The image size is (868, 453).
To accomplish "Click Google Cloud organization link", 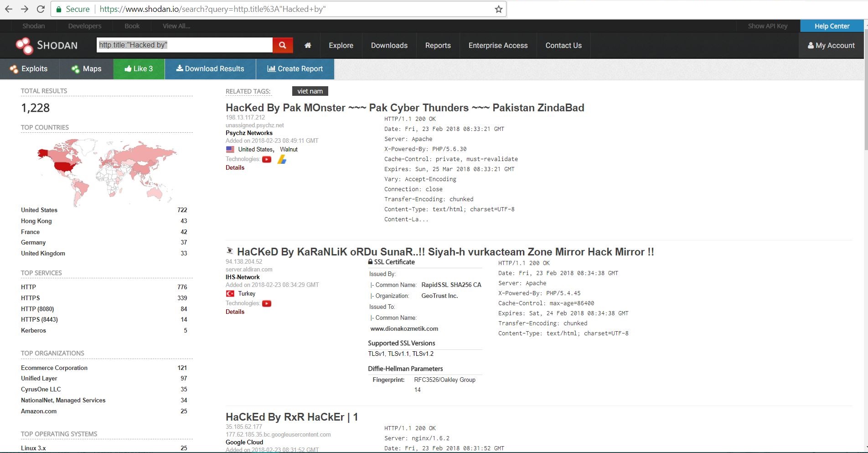I will pyautogui.click(x=244, y=442).
